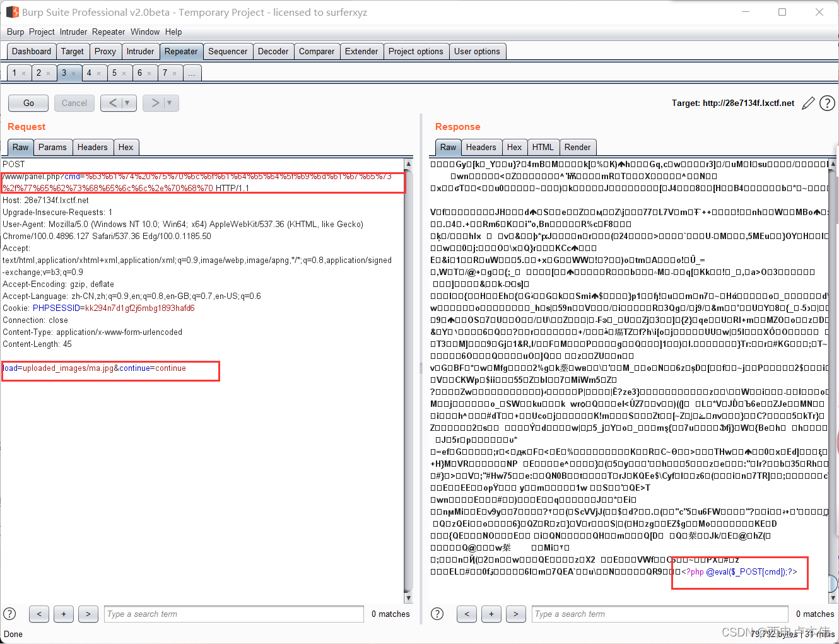
Task: Close Repeater tab 6
Action: tap(149, 73)
